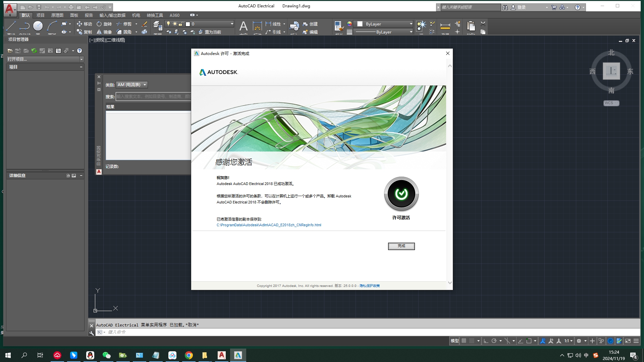This screenshot has width=644, height=362.
Task: Open the privacy policy (隐私保护政策) link
Action: 369,286
